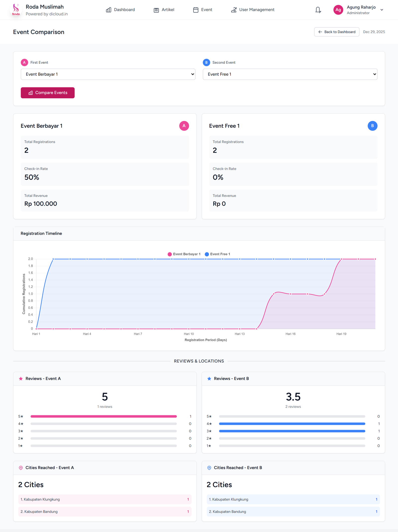Click Kabupaten Klungkung row in Cities Reached - Event A
The width and height of the screenshot is (398, 532).
[x=104, y=499]
